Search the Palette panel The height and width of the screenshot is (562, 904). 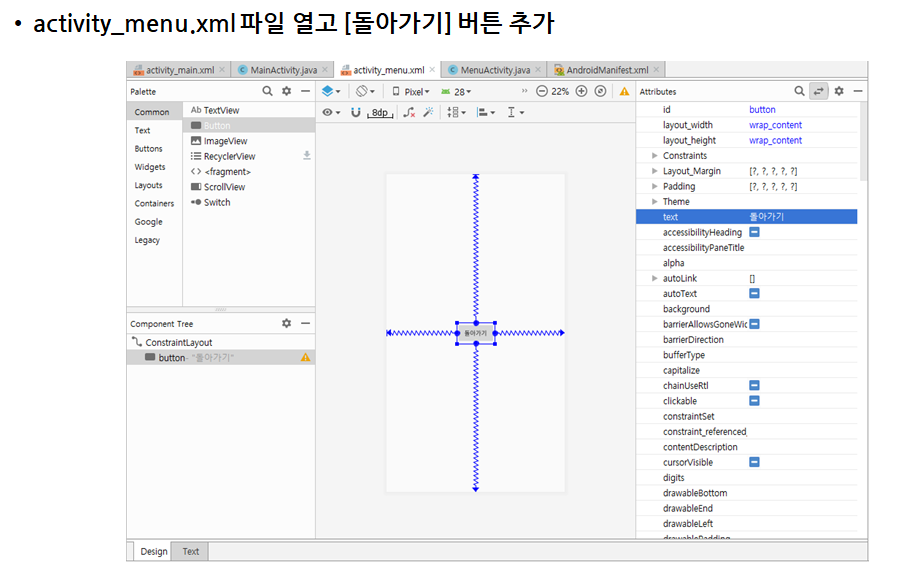tap(268, 91)
